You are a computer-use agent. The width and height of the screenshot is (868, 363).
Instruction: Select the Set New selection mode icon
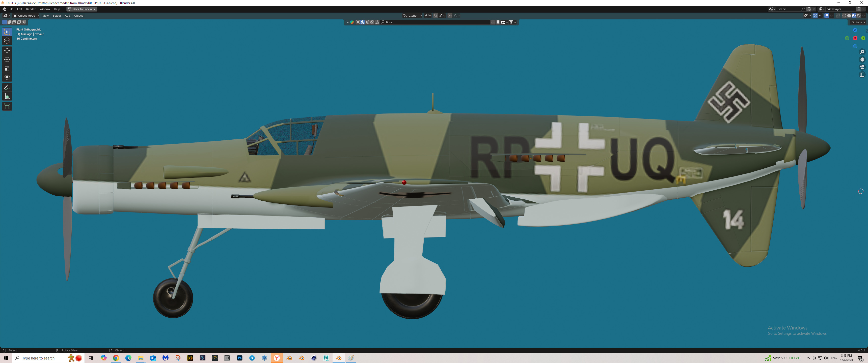[x=4, y=22]
